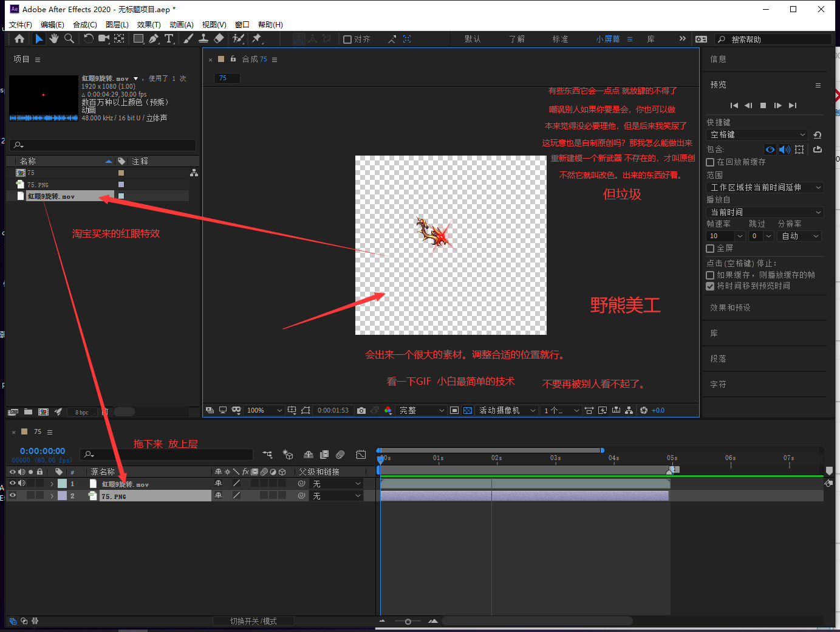
Task: Open the 效果(T) menu
Action: tap(149, 25)
